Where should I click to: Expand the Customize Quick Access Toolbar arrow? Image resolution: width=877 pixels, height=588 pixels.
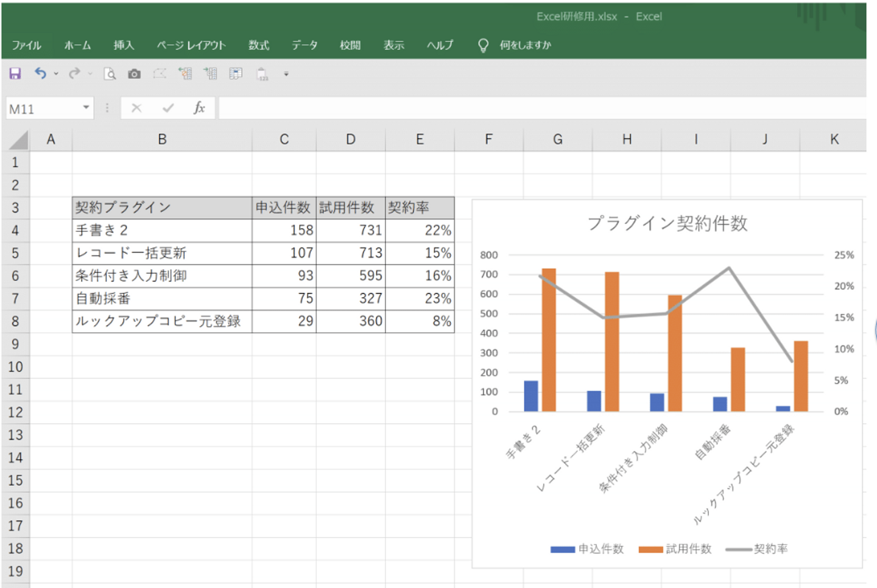[x=286, y=74]
